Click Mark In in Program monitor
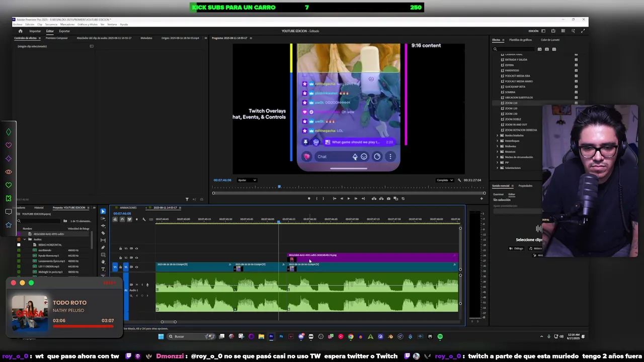The width and height of the screenshot is (644, 362). 316,199
